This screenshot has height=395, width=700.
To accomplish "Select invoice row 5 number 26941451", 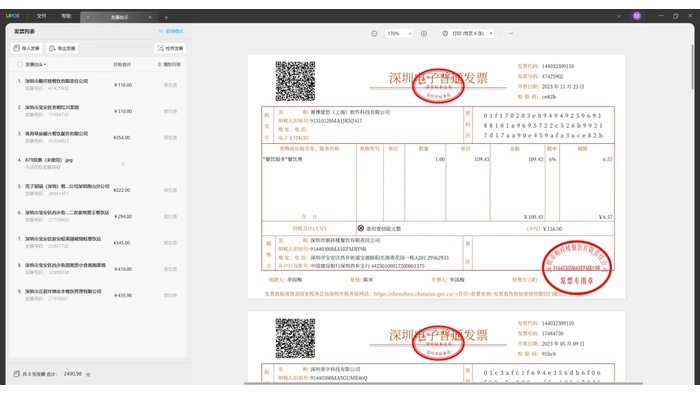I will tap(97, 190).
